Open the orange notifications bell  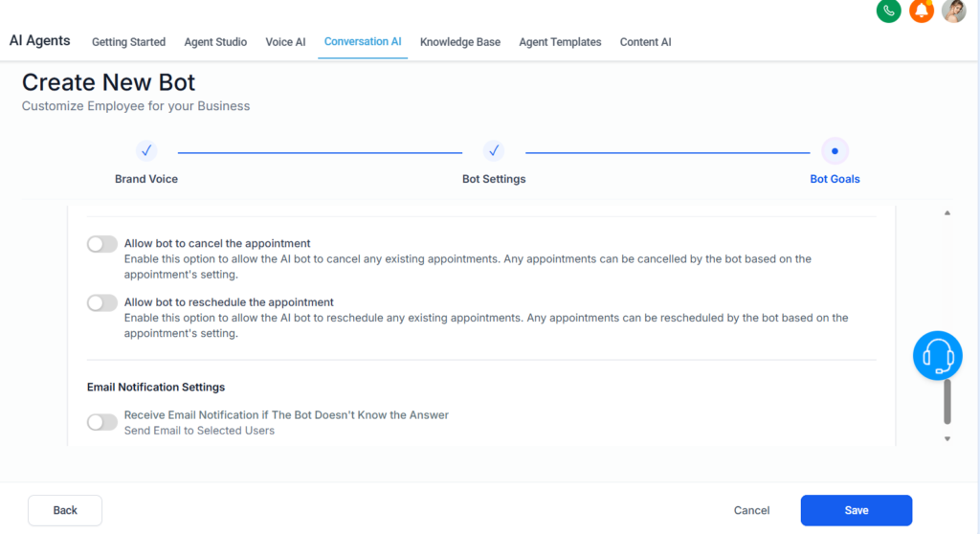point(922,11)
